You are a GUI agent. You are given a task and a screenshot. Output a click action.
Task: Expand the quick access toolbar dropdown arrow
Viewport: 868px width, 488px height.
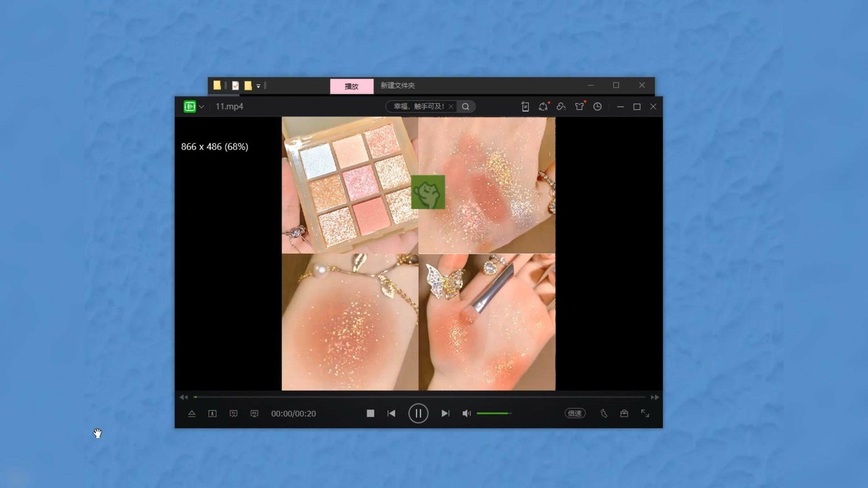pos(258,86)
